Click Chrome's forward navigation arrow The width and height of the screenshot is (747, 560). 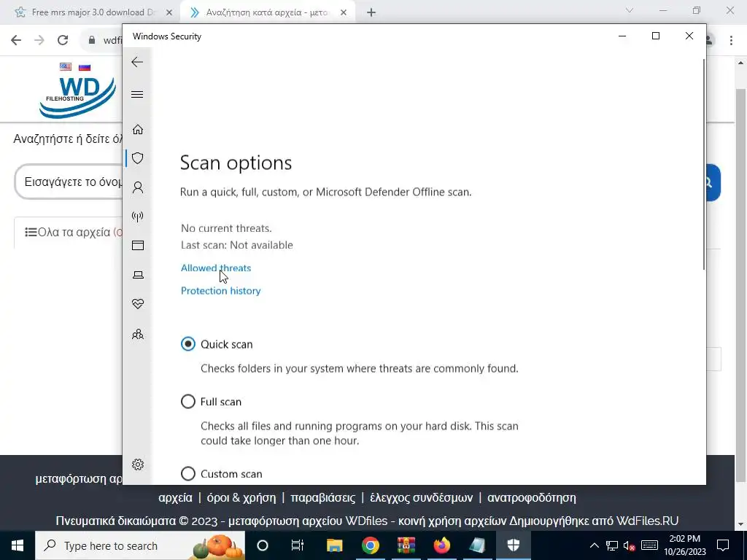(39, 40)
